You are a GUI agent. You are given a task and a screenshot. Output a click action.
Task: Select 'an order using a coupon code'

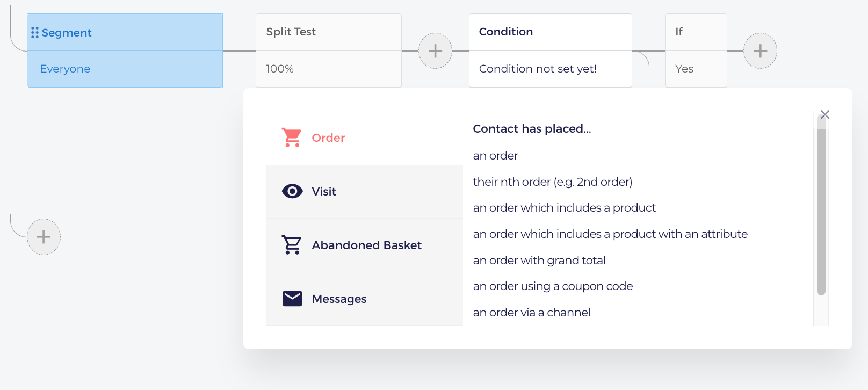553,286
